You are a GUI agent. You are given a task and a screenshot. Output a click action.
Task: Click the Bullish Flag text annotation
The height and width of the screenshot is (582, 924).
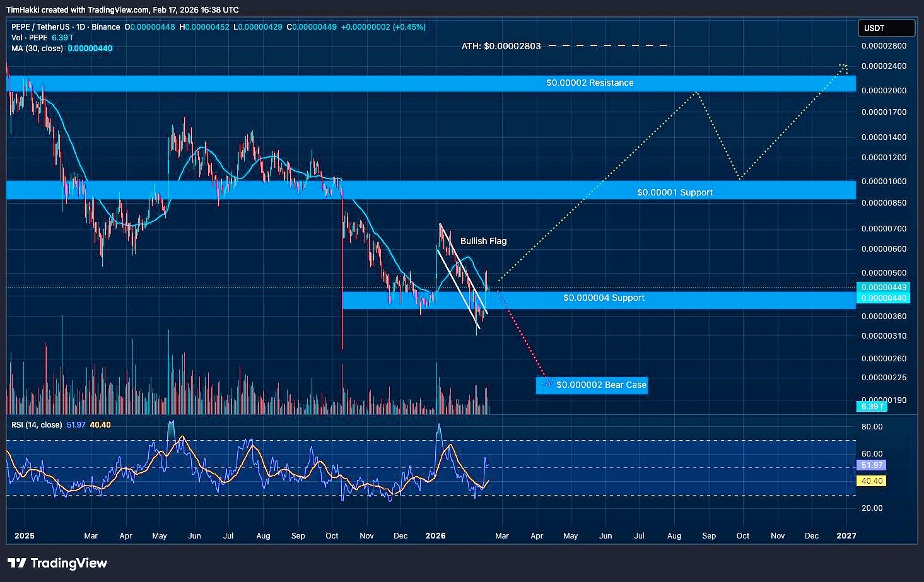483,241
